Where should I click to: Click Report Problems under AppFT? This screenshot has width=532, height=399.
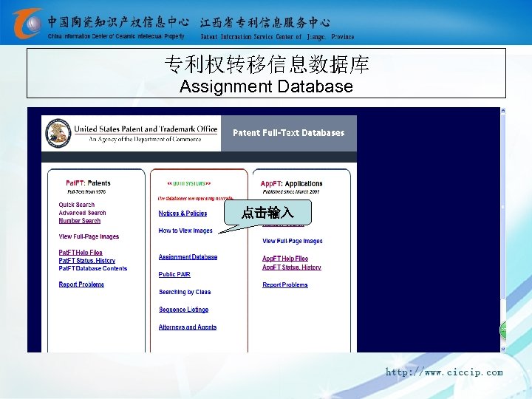coord(285,284)
